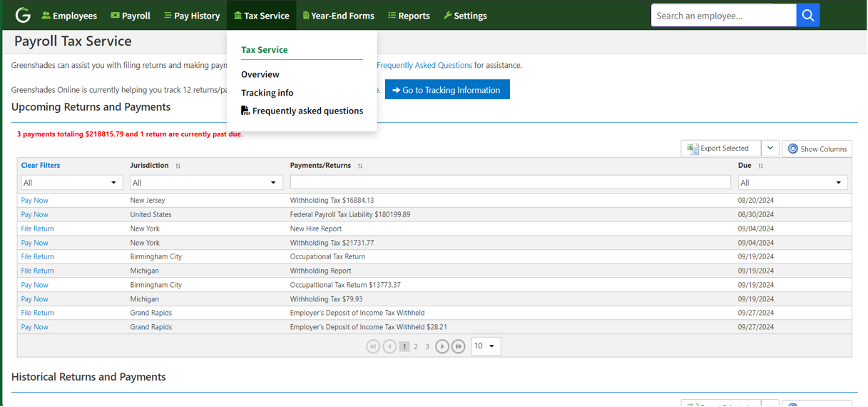
Task: Click Pay Now for United States
Action: [x=35, y=214]
